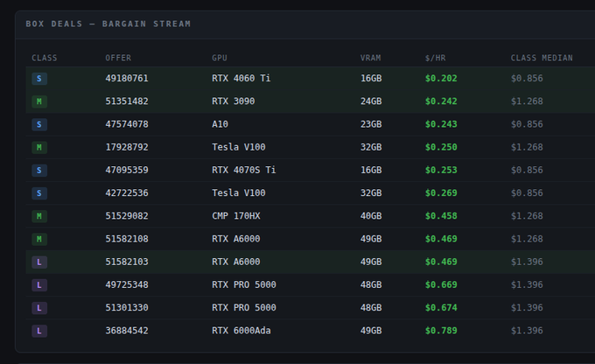
Task: Click the A10 GPU name
Action: point(220,124)
